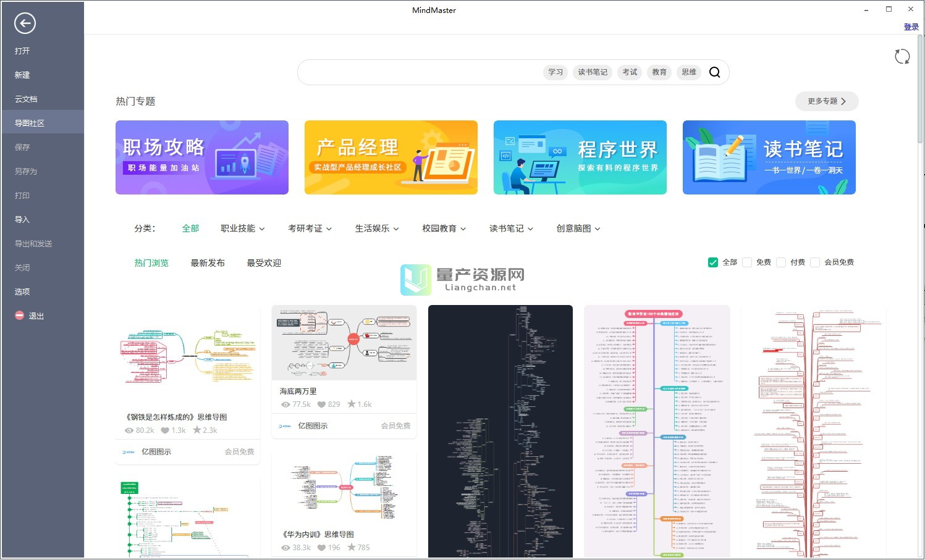Open the 程序世界 topic banner
This screenshot has height=560, width=925.
580,157
